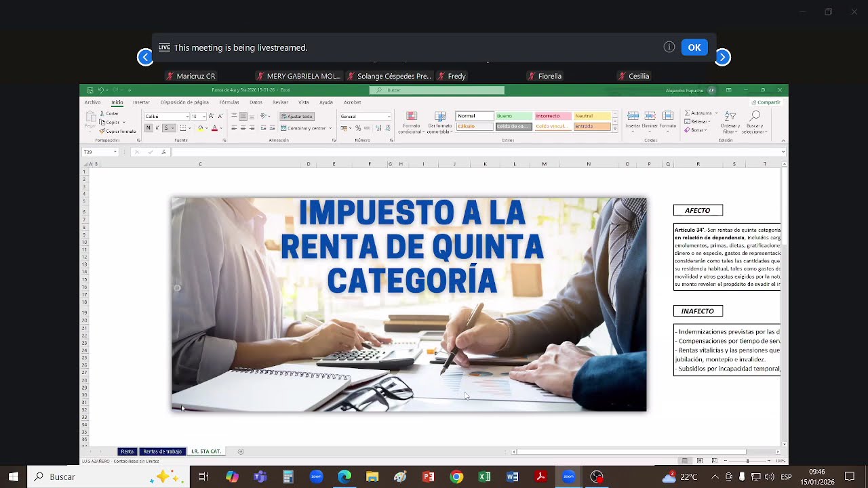Click the decrease indent icon
Viewport: 868px width, 488px height.
tap(263, 127)
